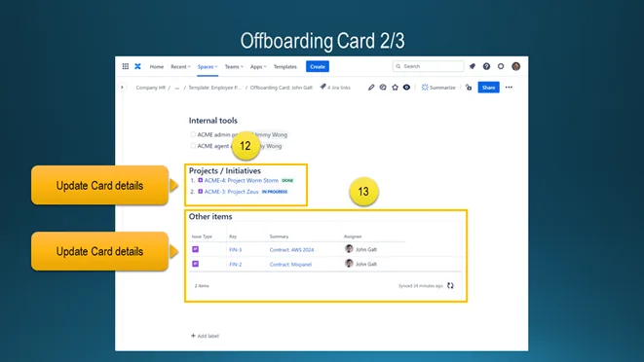Open Templates in top navigation
The image size is (644, 362).
[x=285, y=66]
